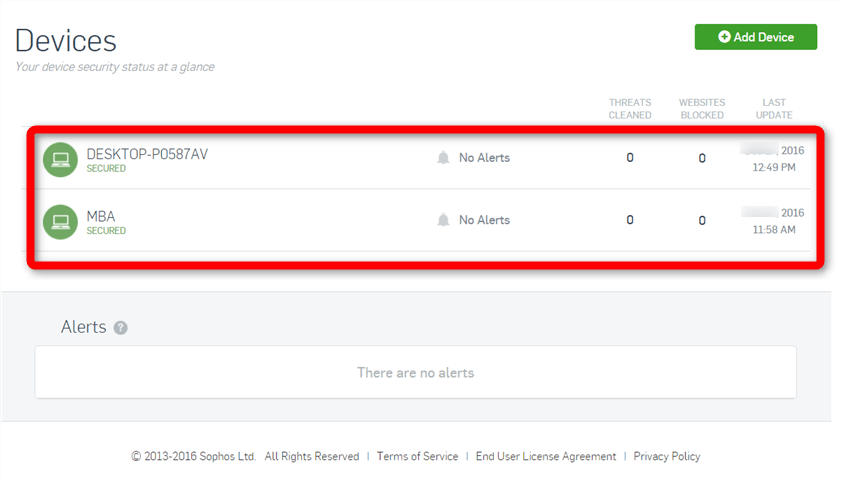Click No Alerts text for DESKTOP-P0587AV
The width and height of the screenshot is (841, 481).
click(x=484, y=158)
